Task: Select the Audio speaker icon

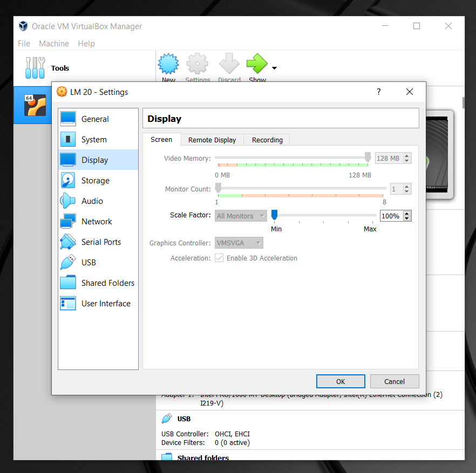Action: [x=68, y=201]
